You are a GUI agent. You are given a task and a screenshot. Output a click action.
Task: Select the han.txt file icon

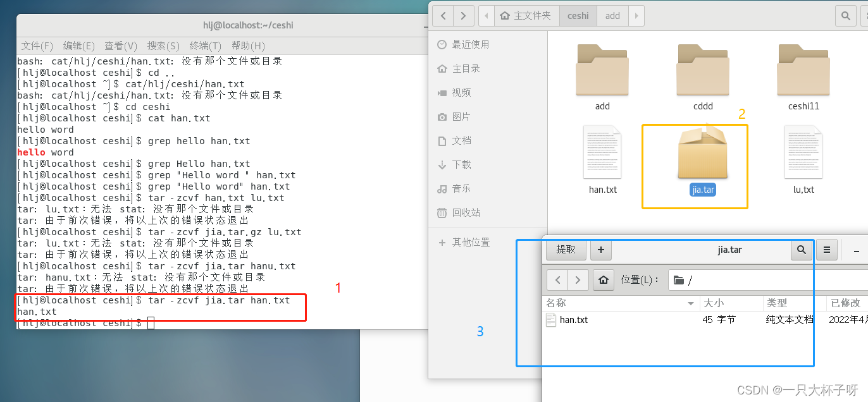(602, 152)
